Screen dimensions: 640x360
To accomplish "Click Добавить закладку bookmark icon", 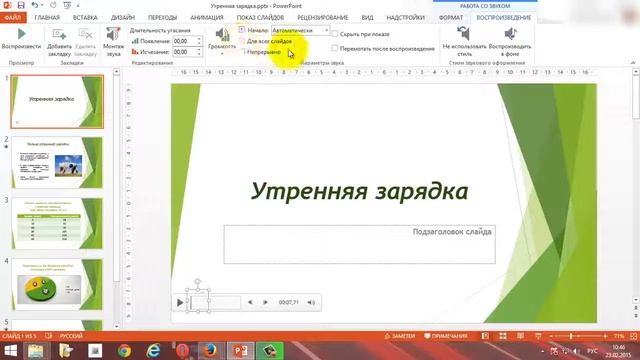I will (x=59, y=34).
